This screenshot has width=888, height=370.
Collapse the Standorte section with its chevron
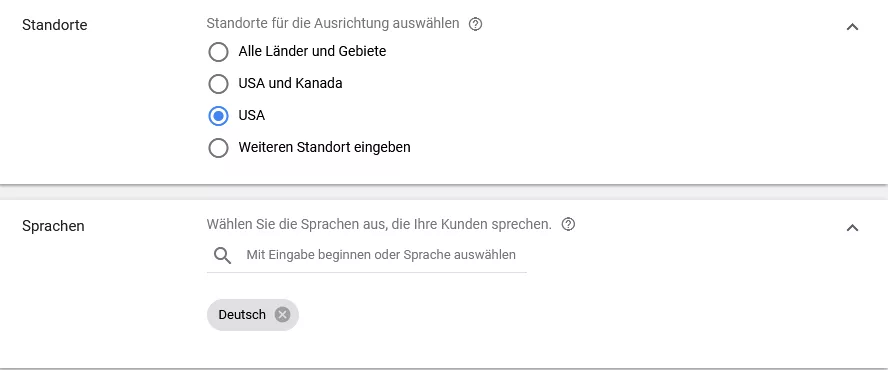[852, 27]
